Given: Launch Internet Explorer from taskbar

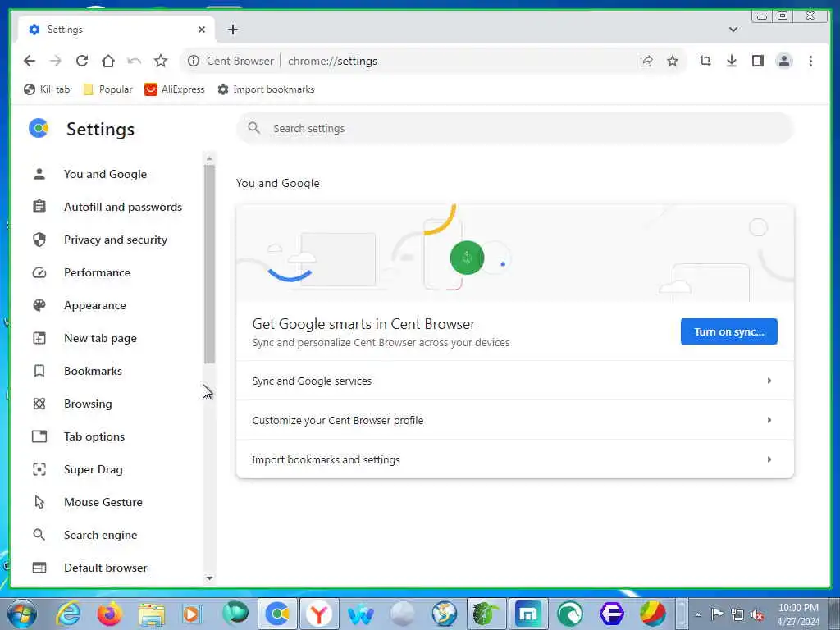Looking at the screenshot, I should (69, 614).
